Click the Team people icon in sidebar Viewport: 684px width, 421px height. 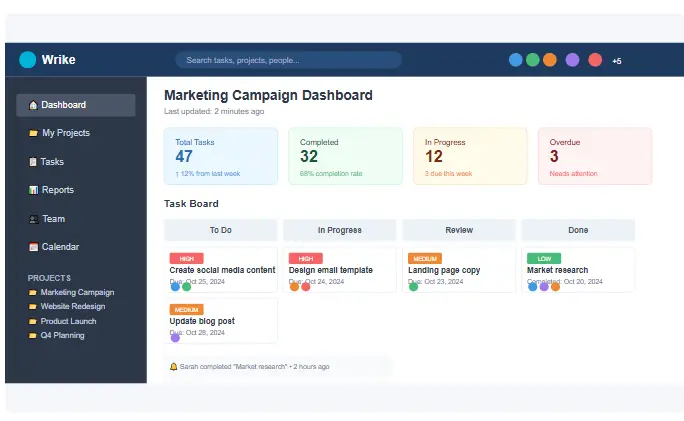(33, 219)
